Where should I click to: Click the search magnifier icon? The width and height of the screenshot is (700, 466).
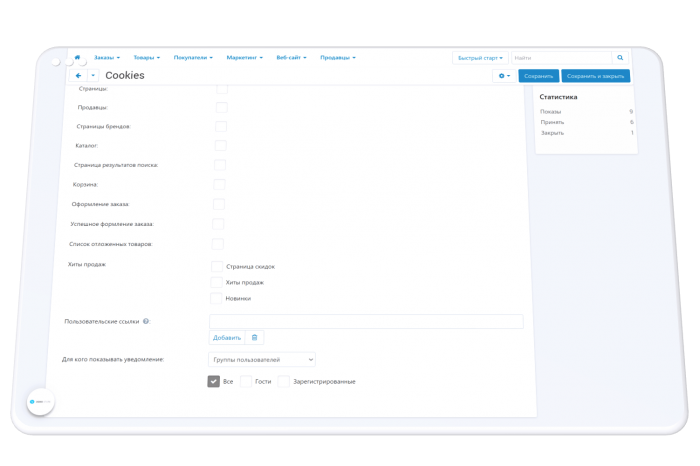coord(620,58)
